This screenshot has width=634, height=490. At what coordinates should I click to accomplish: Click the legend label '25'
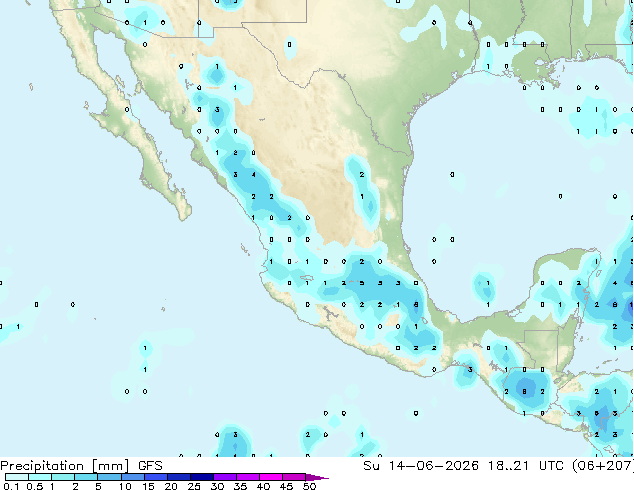[194, 486]
